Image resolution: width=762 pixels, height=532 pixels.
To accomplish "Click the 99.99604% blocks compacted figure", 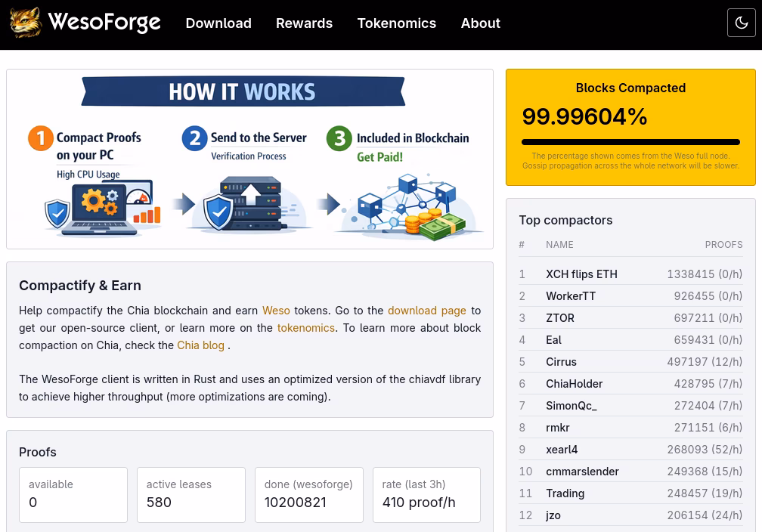I will pyautogui.click(x=584, y=116).
